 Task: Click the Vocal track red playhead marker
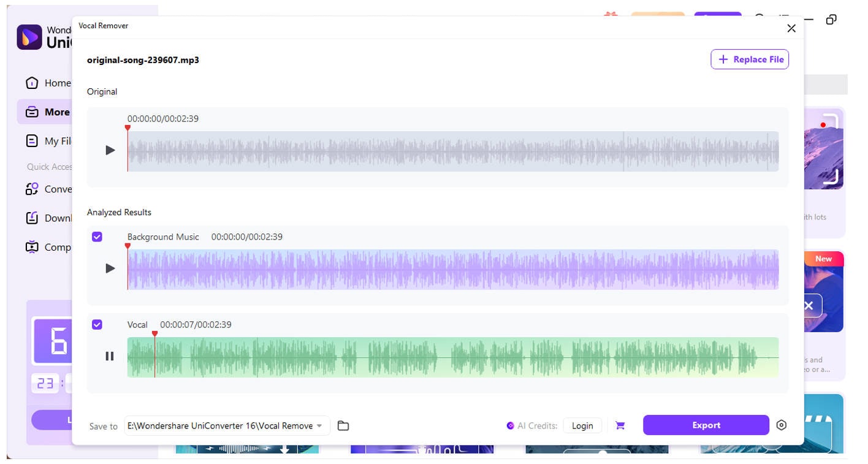tap(154, 334)
